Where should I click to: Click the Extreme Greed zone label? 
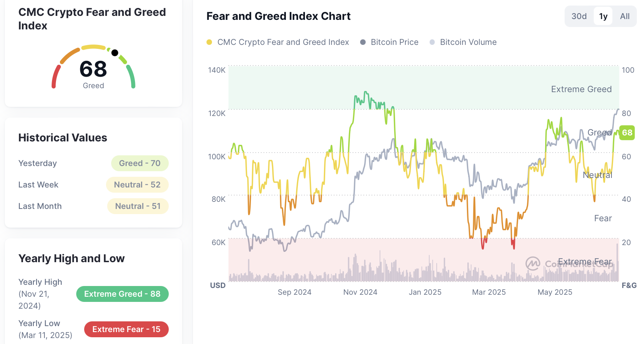coord(581,89)
